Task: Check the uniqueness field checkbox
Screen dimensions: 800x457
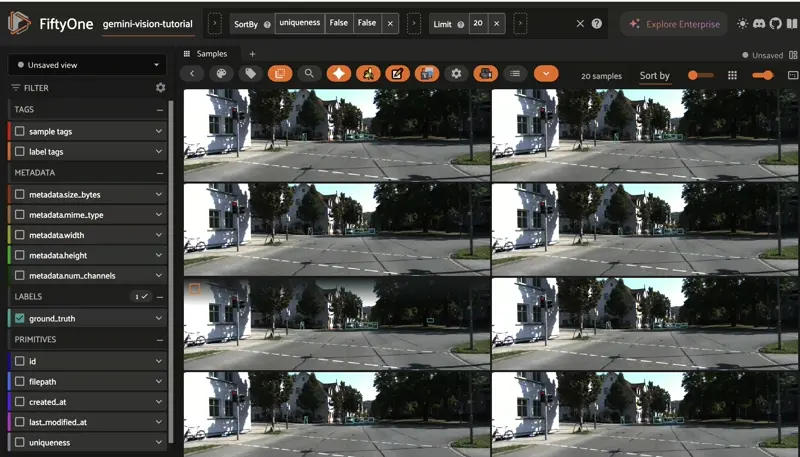Action: pyautogui.click(x=20, y=442)
